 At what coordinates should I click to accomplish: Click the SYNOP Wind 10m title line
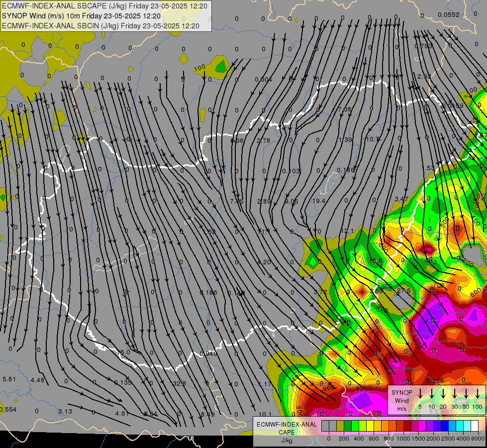[x=81, y=16]
